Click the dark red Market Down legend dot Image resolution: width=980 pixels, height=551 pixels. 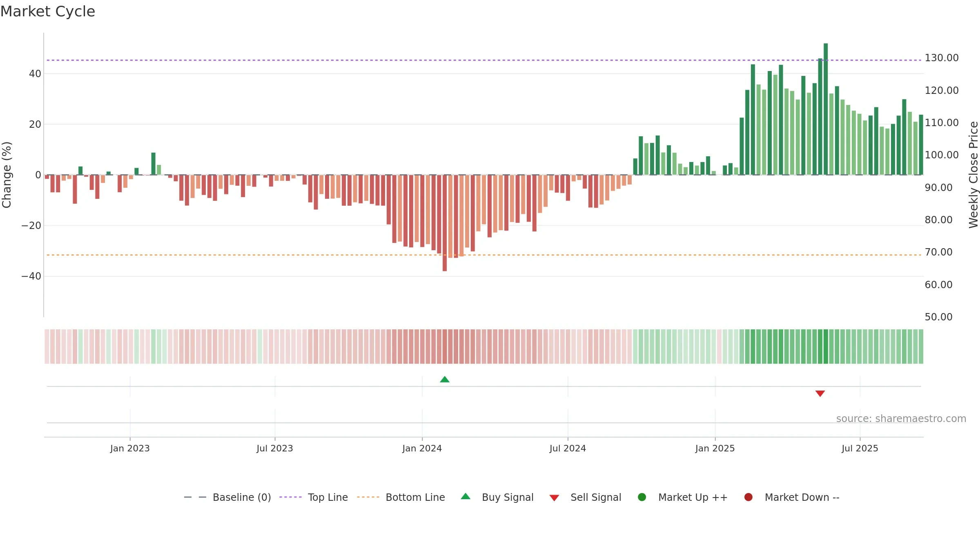[748, 497]
